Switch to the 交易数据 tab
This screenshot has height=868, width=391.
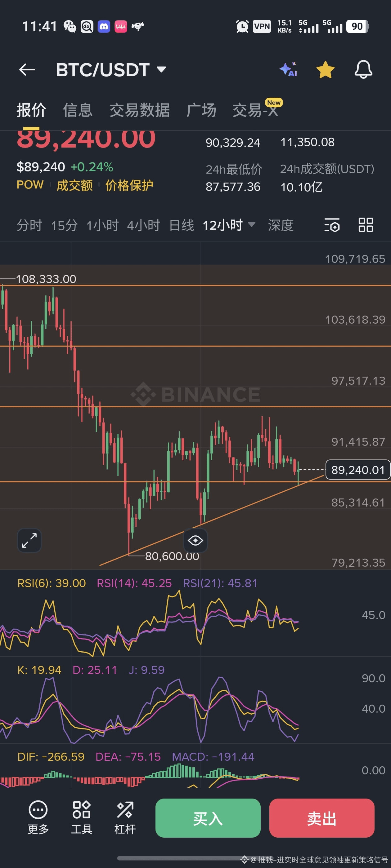point(139,110)
